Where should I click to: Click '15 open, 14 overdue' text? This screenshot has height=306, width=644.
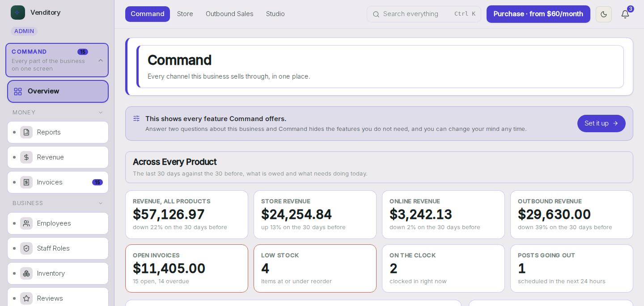[x=161, y=281]
